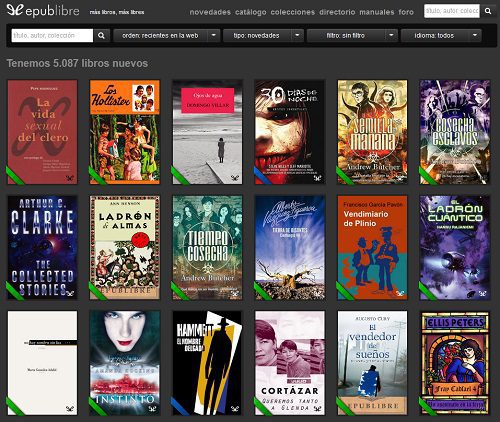Viewport: 500px width, 422px height.
Task: Click the filtro: sin filtro button
Action: [x=346, y=35]
